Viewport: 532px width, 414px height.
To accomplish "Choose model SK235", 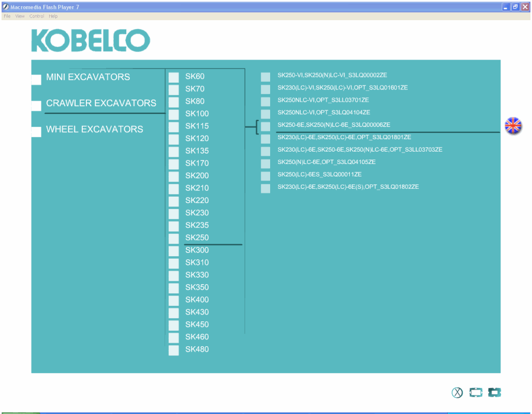I will click(197, 225).
